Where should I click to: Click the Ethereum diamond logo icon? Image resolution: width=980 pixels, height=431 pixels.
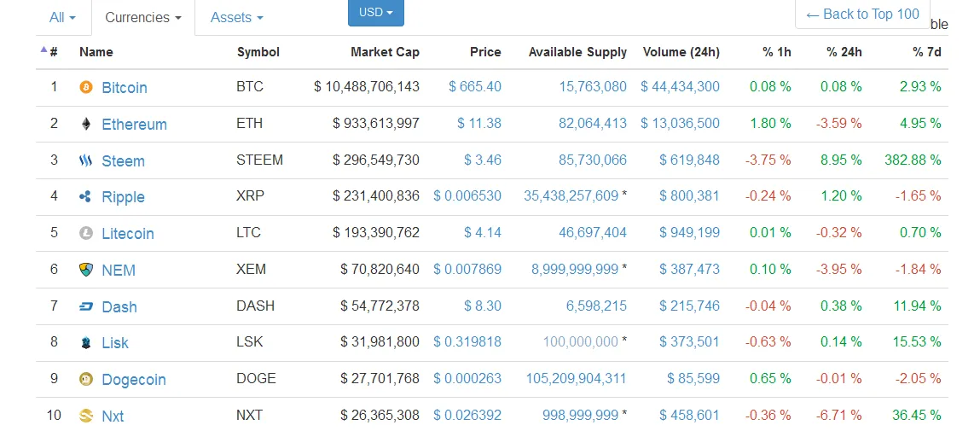click(86, 124)
